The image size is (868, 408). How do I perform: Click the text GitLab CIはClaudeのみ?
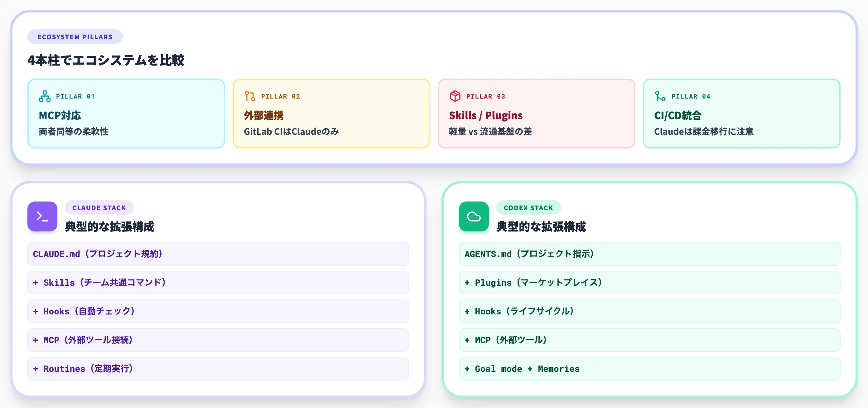click(x=292, y=132)
